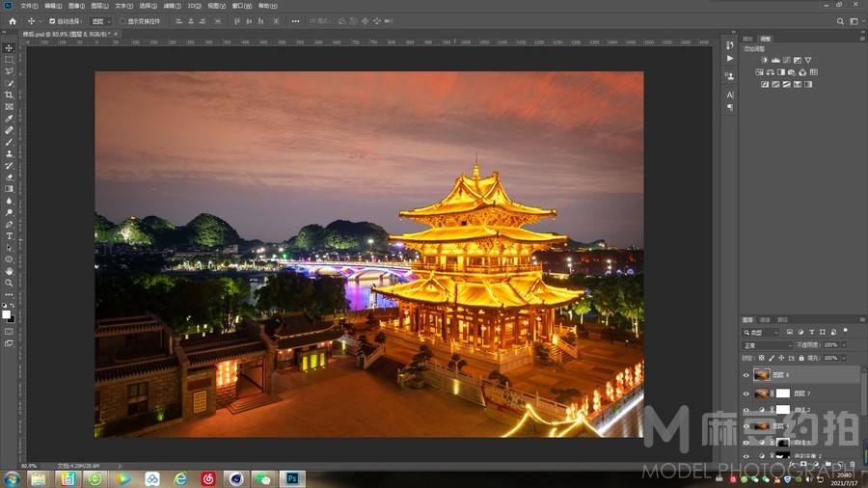The image size is (868, 488).
Task: Open the File menu
Action: 29,6
